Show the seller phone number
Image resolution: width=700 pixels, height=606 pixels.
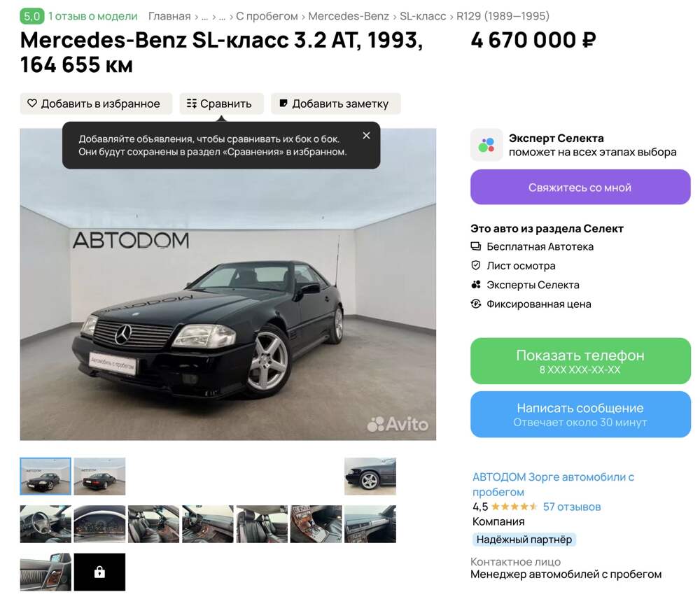(580, 361)
